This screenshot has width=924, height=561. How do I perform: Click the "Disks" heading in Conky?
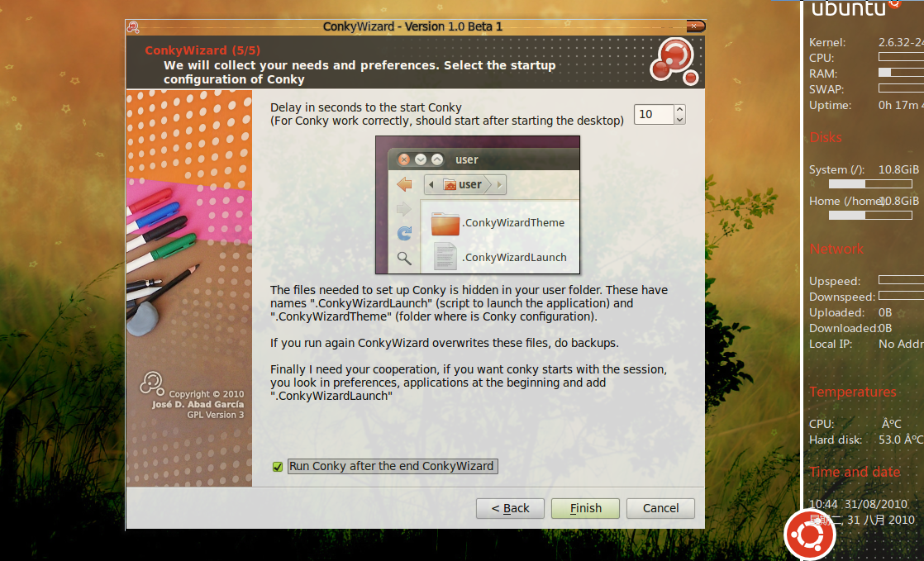coord(826,138)
